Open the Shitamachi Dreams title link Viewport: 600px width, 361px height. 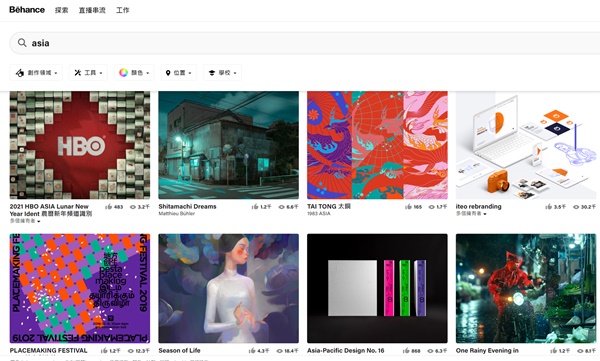coord(188,207)
